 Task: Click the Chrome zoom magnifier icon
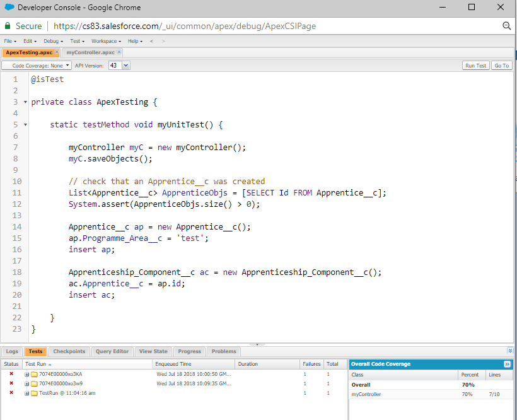pyautogui.click(x=506, y=26)
